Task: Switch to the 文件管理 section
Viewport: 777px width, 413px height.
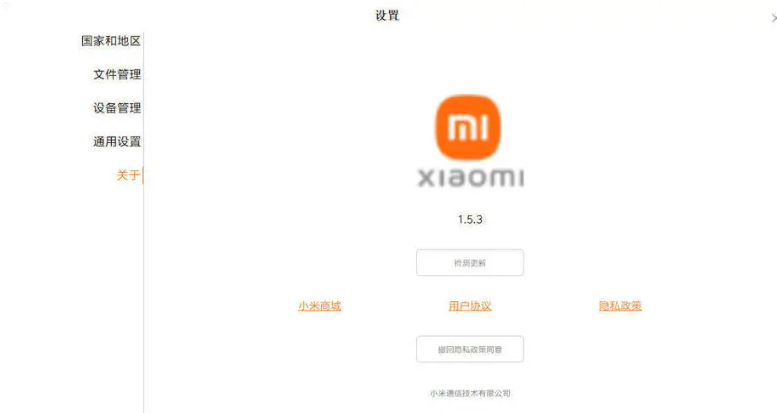Action: click(x=117, y=74)
